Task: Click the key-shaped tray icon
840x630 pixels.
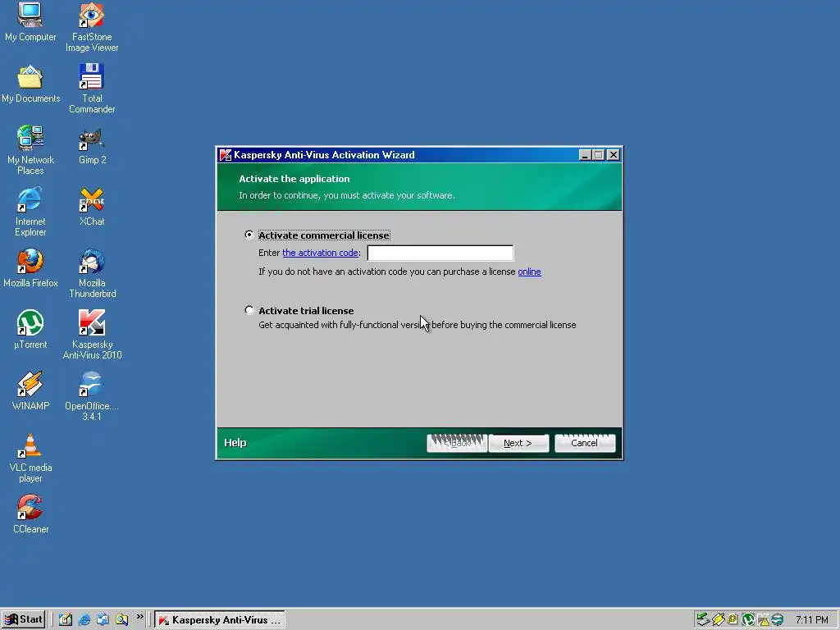Action: pyautogui.click(x=733, y=620)
